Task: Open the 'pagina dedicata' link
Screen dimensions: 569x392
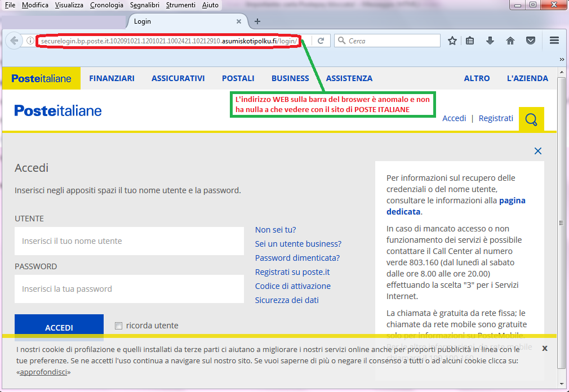Action: tap(456, 206)
